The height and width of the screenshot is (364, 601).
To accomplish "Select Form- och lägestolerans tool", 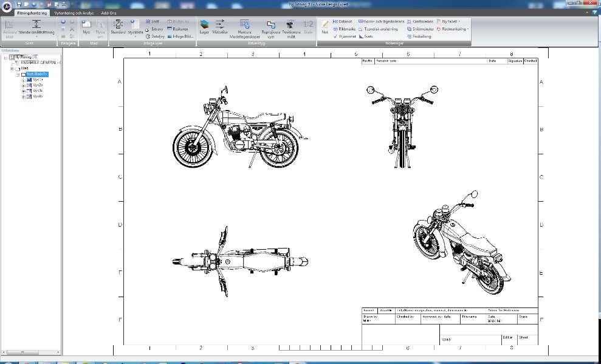I will tap(382, 22).
